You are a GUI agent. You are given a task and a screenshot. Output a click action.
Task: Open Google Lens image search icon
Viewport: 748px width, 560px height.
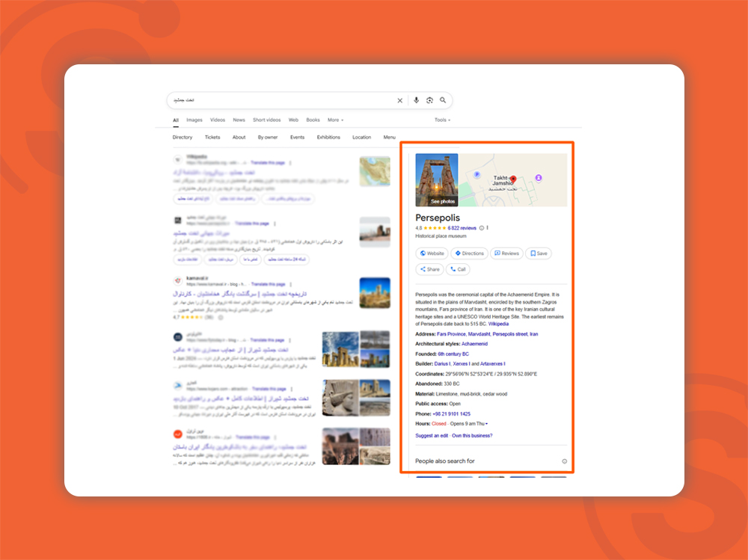(x=429, y=100)
